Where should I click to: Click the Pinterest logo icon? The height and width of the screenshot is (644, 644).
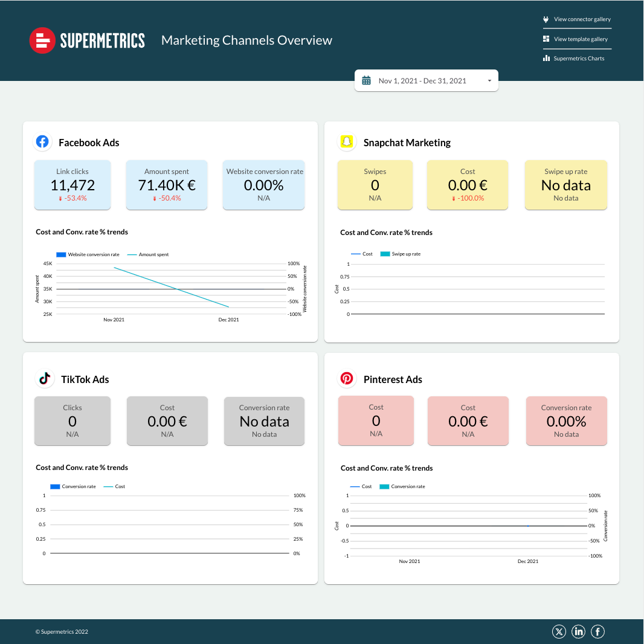click(347, 378)
